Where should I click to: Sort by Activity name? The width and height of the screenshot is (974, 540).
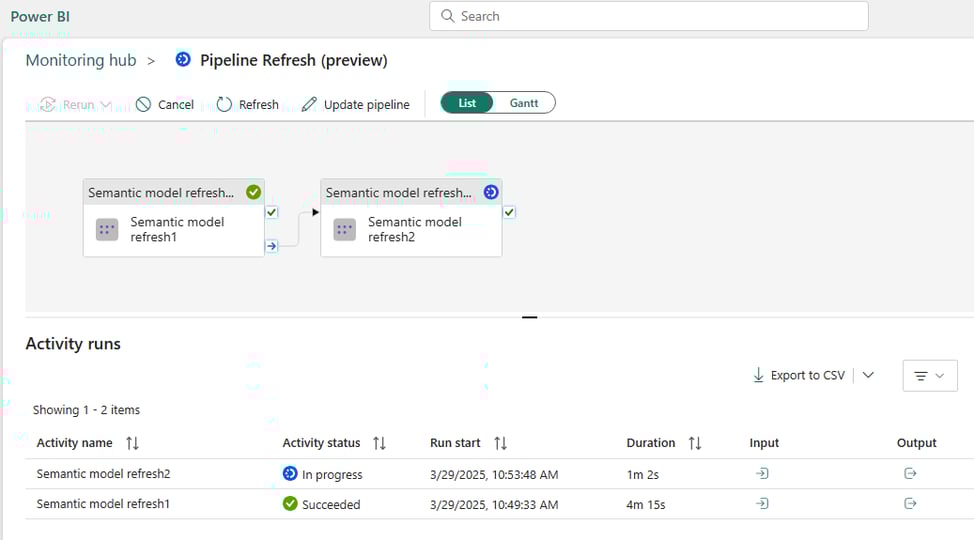132,443
